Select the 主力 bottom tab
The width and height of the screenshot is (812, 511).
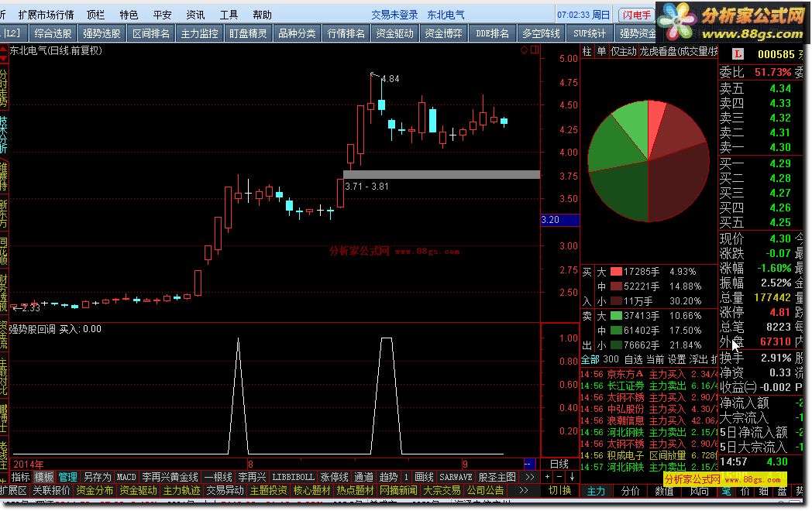click(x=597, y=491)
